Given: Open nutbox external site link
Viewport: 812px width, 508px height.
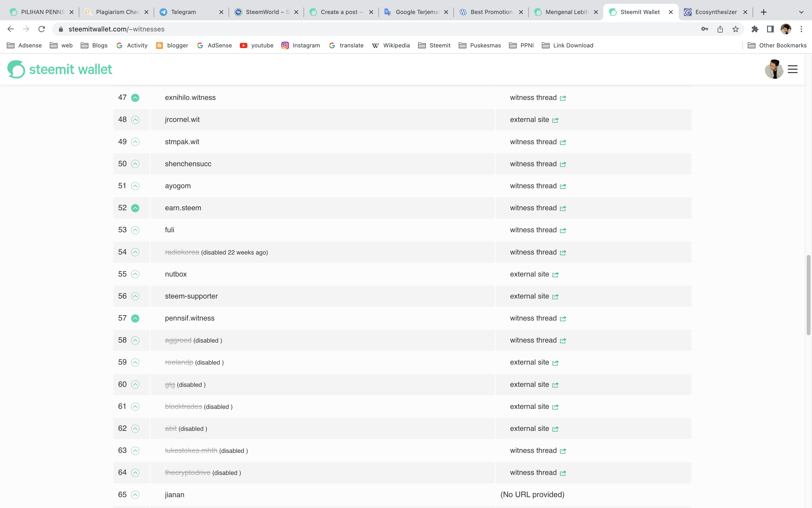Looking at the screenshot, I should (534, 274).
